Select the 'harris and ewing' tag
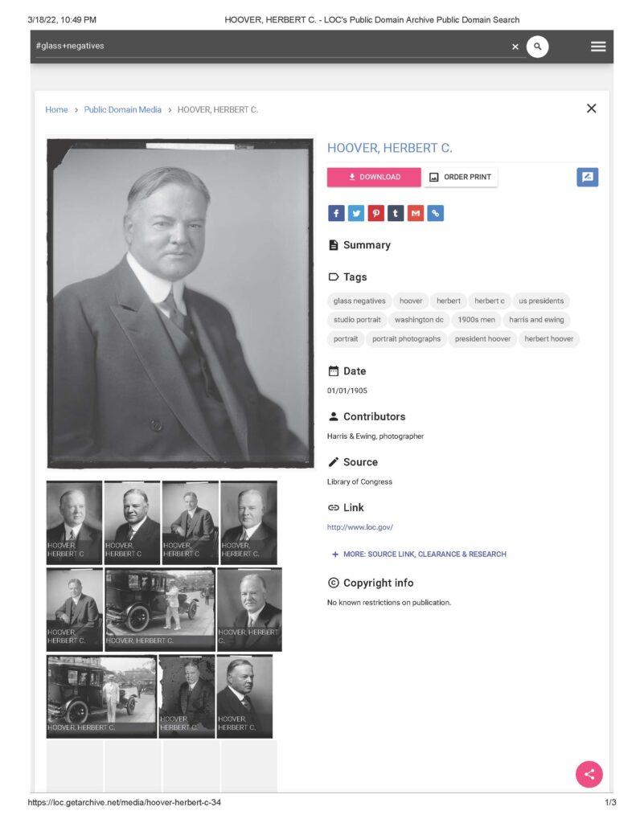This screenshot has width=644, height=823. pyautogui.click(x=536, y=320)
